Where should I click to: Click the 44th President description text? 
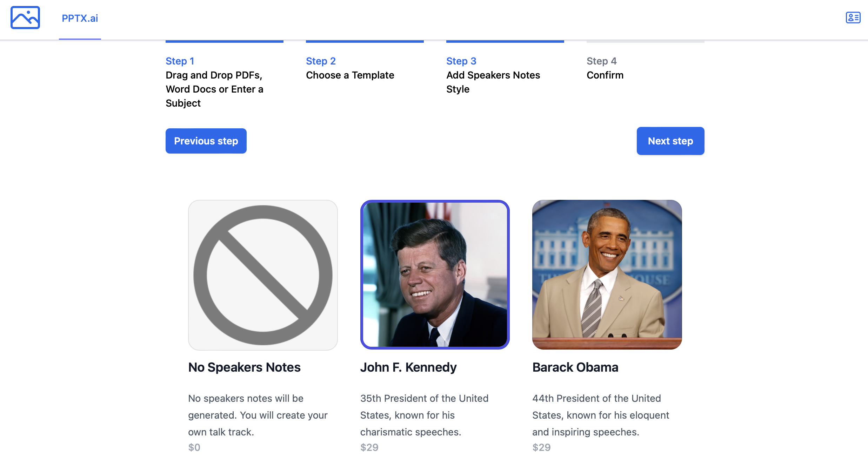pyautogui.click(x=600, y=415)
